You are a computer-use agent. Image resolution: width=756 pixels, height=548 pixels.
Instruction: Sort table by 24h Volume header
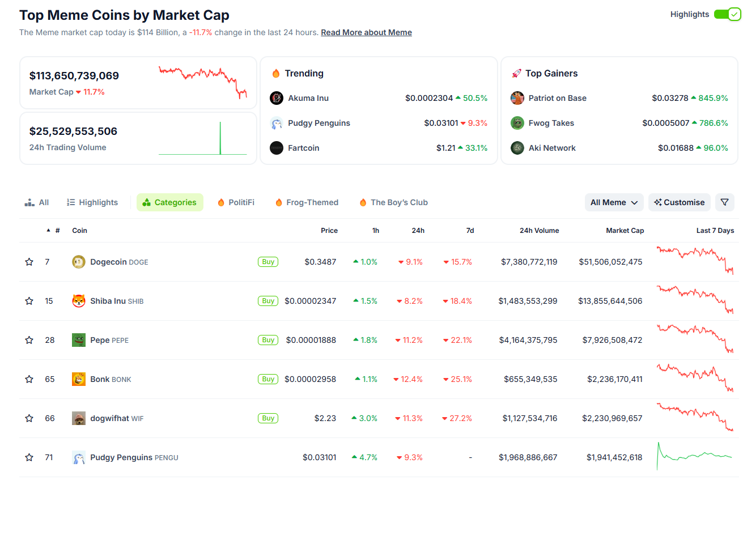539,231
